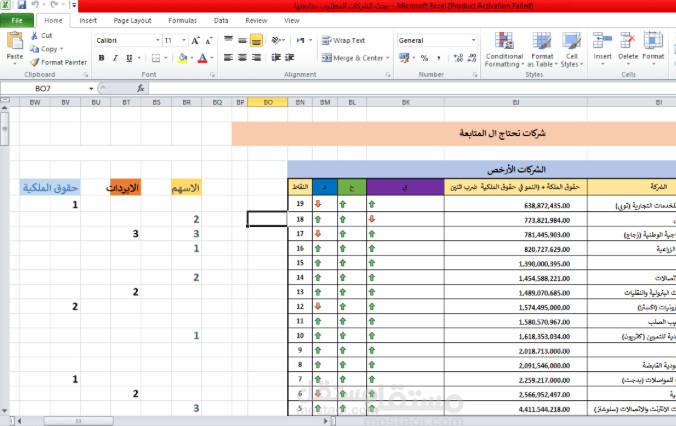Image resolution: width=676 pixels, height=426 pixels.
Task: Switch to the Insert tab
Action: tap(88, 20)
